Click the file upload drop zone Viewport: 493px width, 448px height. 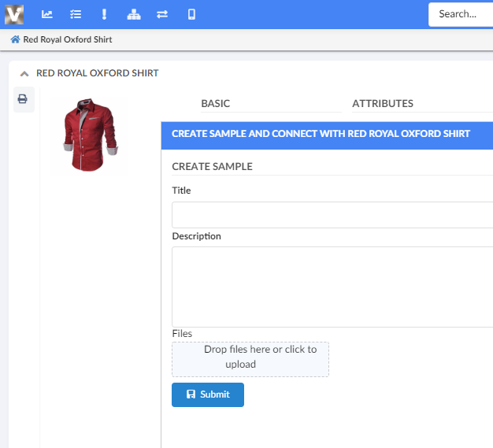click(250, 359)
